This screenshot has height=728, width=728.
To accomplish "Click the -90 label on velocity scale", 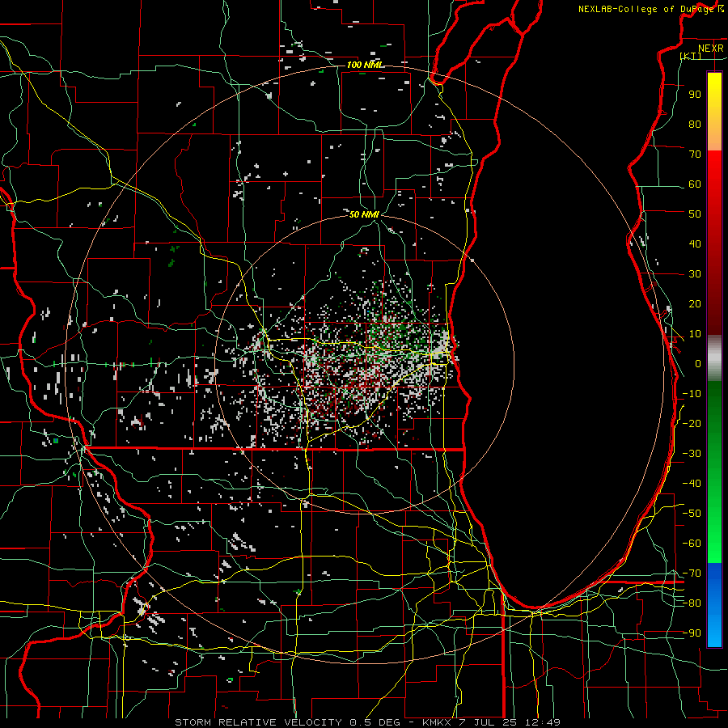I will pyautogui.click(x=692, y=633).
